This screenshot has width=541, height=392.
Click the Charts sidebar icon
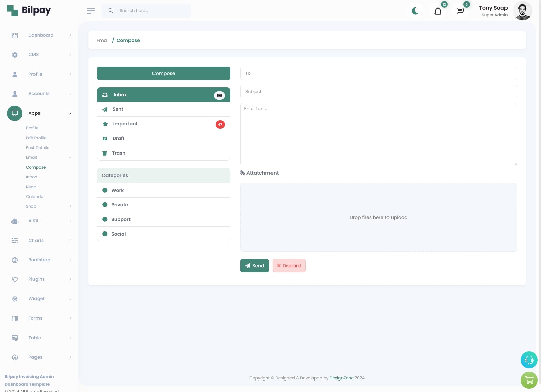point(15,241)
